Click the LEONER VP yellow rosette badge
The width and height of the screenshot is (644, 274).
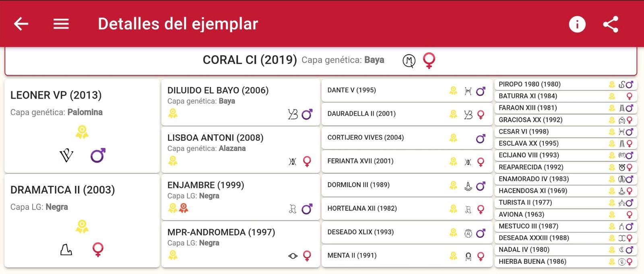point(82,132)
